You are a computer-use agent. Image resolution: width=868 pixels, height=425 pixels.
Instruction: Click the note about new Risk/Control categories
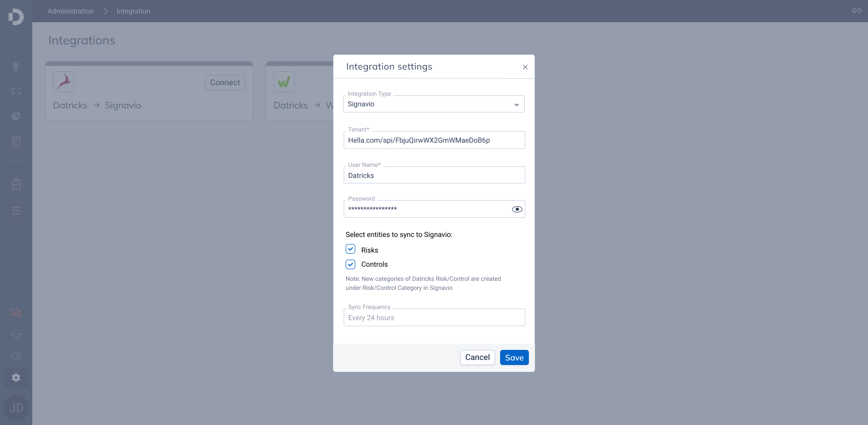click(x=423, y=283)
